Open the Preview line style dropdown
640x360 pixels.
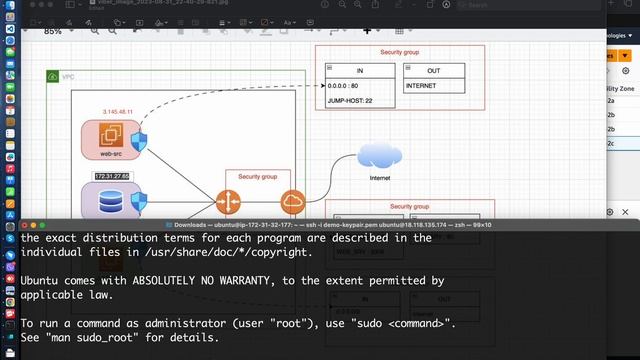click(224, 22)
